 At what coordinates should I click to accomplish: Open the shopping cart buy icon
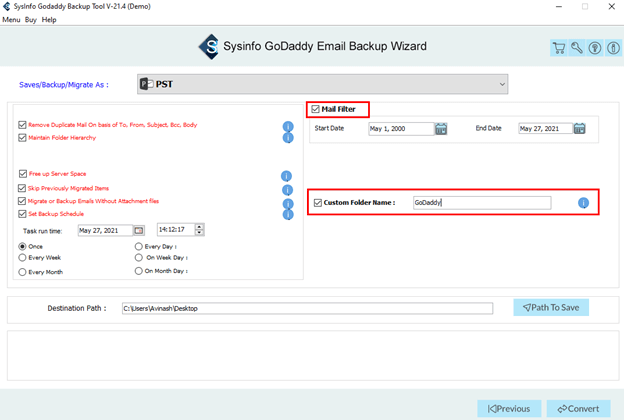559,48
